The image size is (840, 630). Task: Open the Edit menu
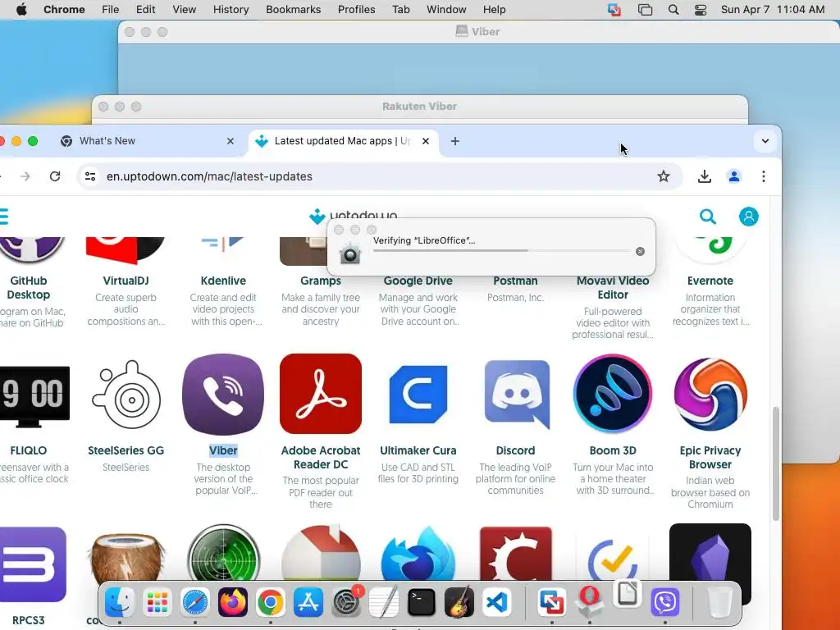(145, 10)
